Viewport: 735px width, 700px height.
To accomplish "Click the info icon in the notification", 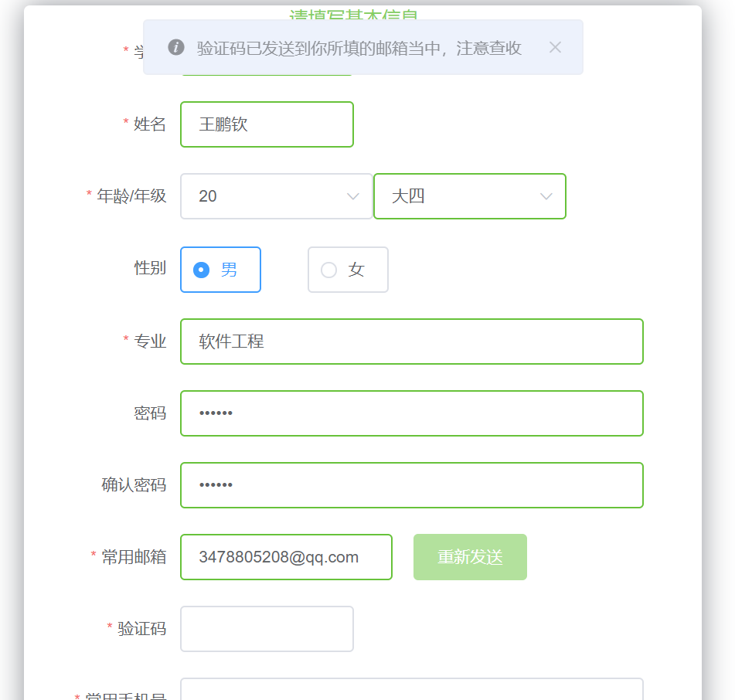I will 176,47.
